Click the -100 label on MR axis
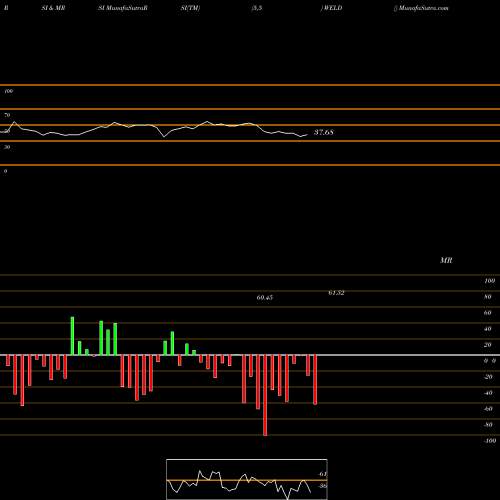Screen dimensions: 500x500 coord(489,441)
